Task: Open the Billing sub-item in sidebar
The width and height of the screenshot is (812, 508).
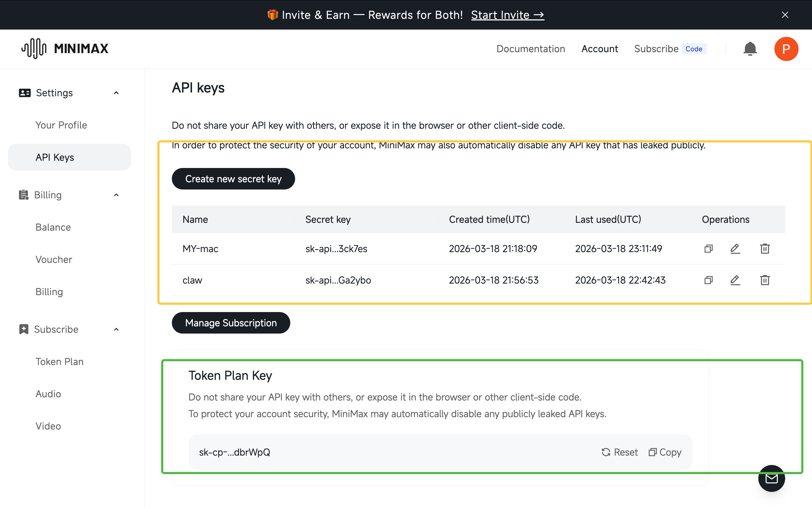Action: pyautogui.click(x=49, y=292)
